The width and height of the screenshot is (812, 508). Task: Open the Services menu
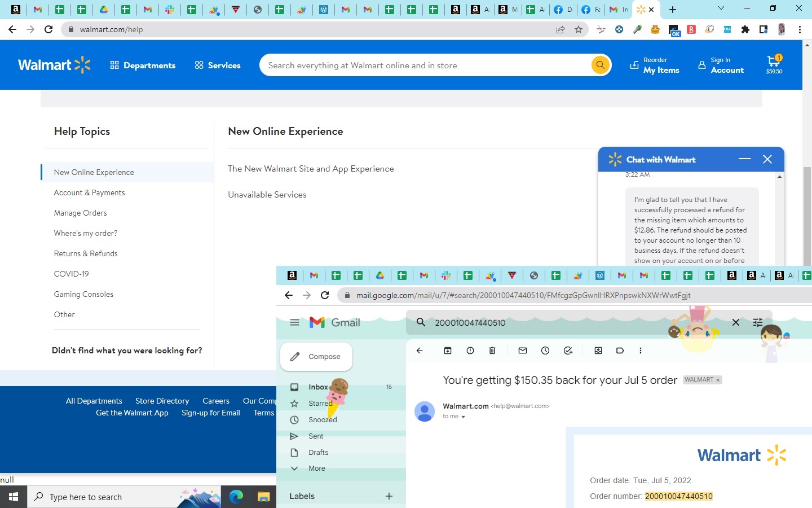[218, 65]
